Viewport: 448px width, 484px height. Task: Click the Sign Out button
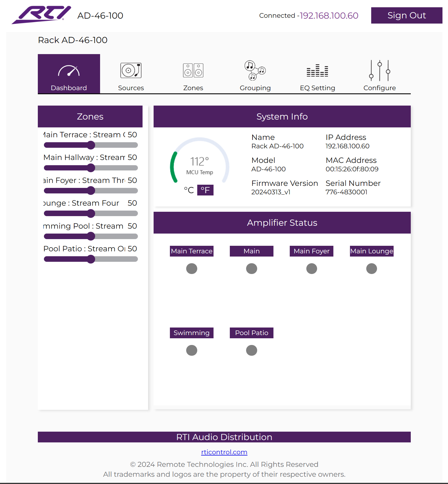tap(407, 15)
